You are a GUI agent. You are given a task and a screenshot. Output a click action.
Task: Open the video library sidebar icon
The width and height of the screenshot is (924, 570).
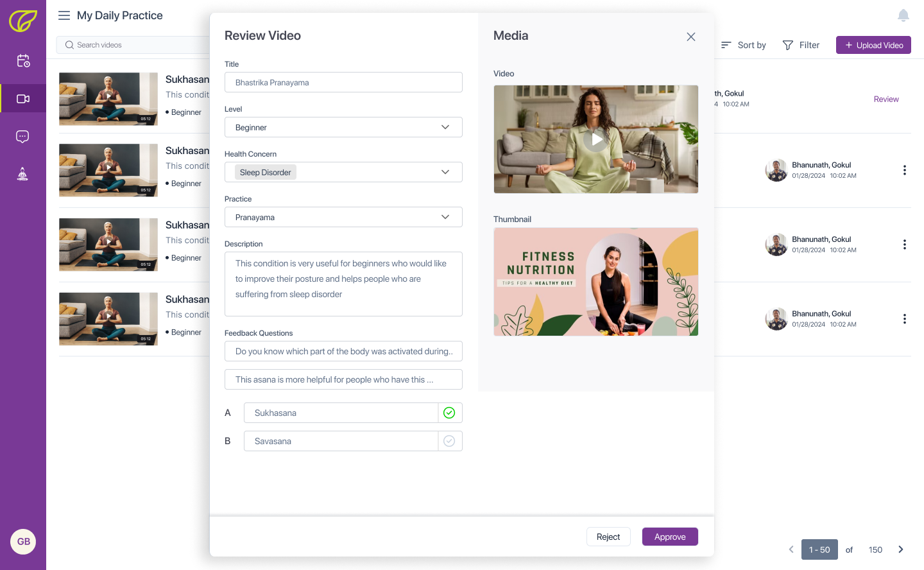tap(23, 99)
